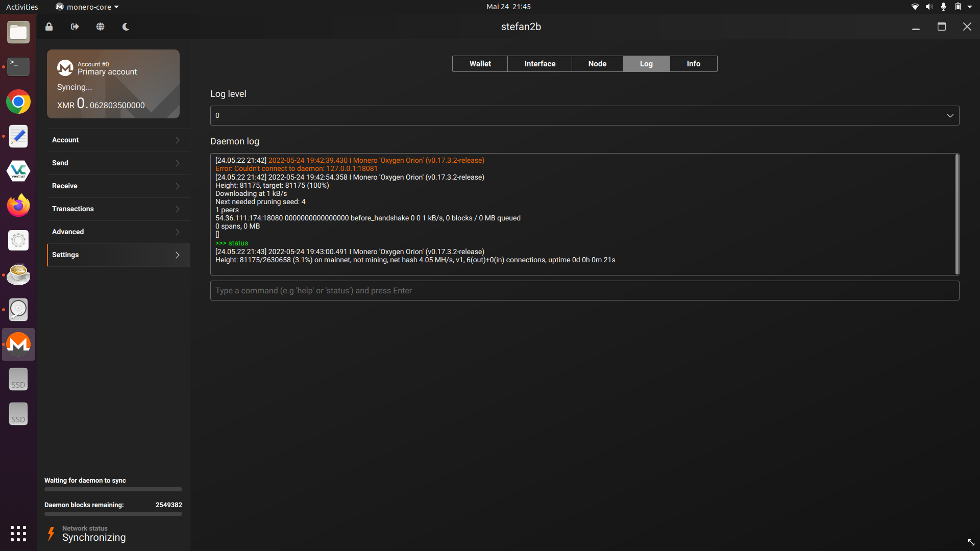980x551 pixels.
Task: Open the Send page
Action: click(118, 163)
